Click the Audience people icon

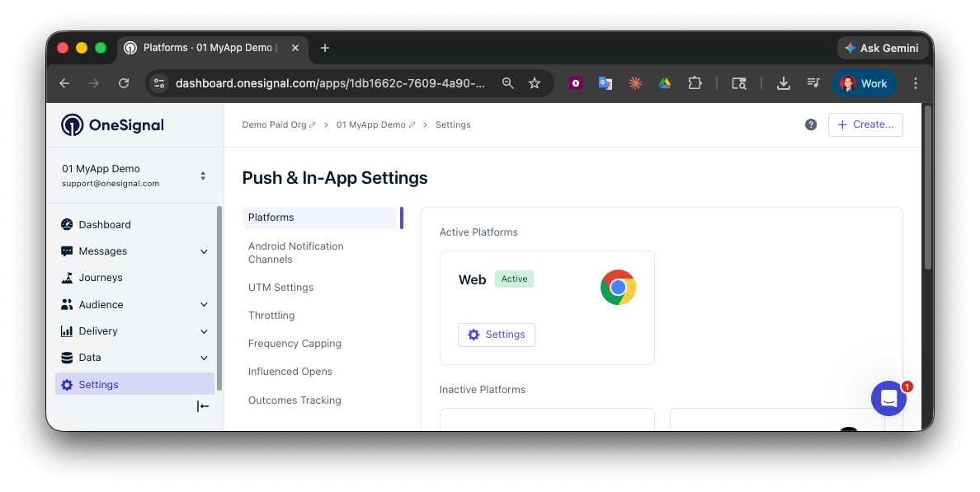tap(68, 304)
